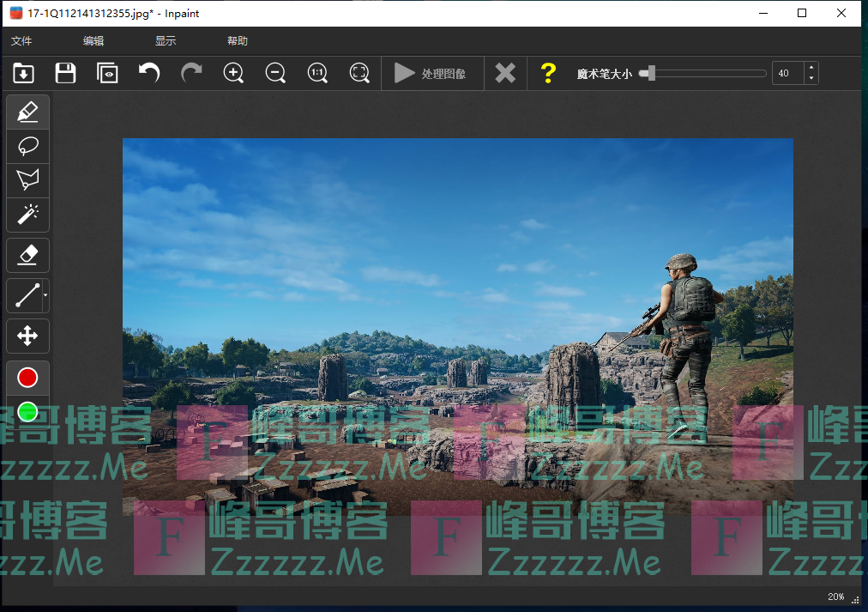The width and height of the screenshot is (868, 612).
Task: Select the Magic wand tool
Action: [27, 214]
